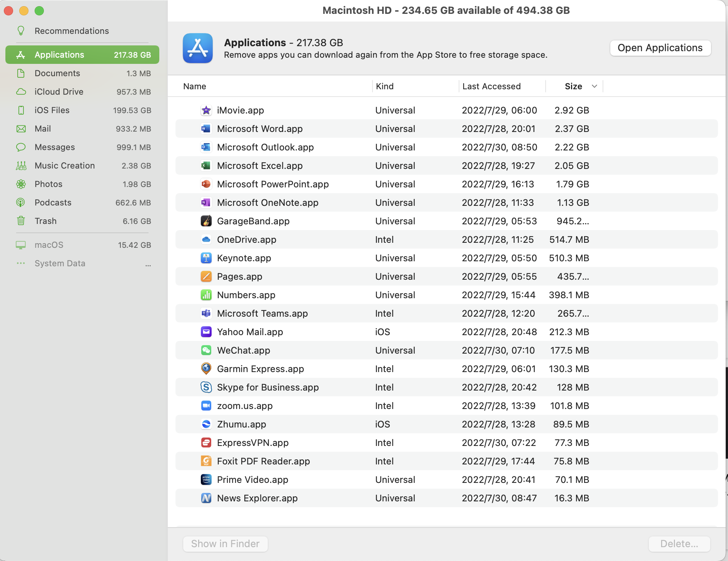
Task: Click the Delete... button
Action: 679,544
